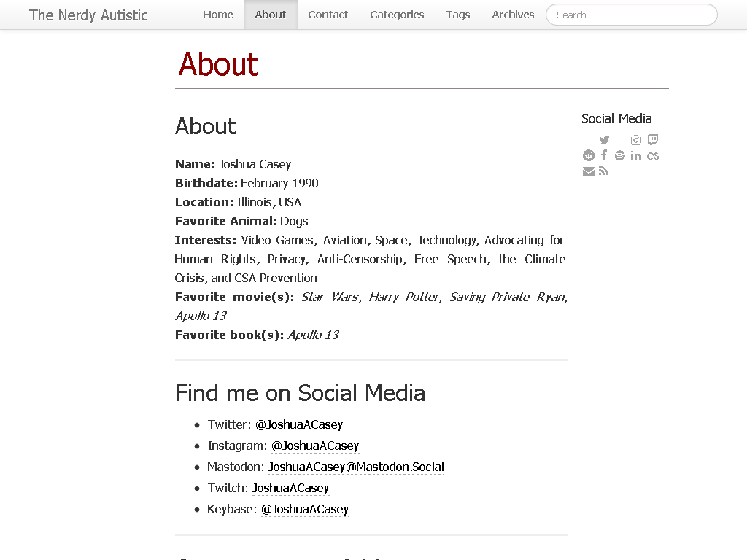
Task: Open the Instagram icon in sidebar
Action: (x=635, y=140)
